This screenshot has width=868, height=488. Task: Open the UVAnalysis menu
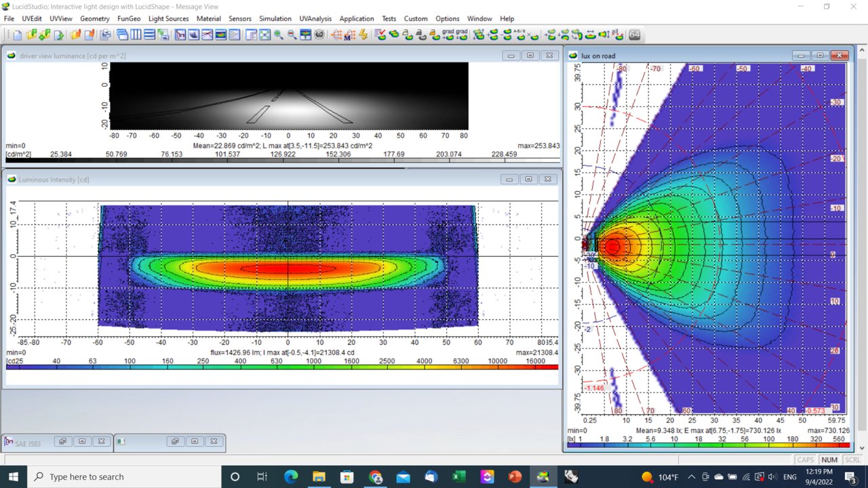pos(315,18)
